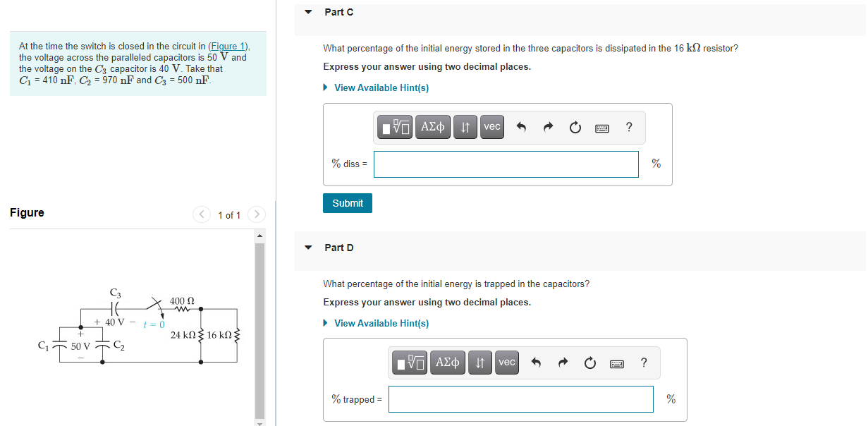Open Greek symbols menu in Part C toolbar

pos(433,127)
